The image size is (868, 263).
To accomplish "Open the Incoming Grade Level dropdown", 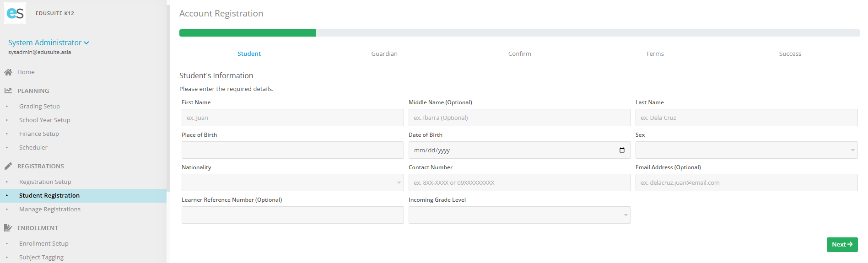I will 519,215.
